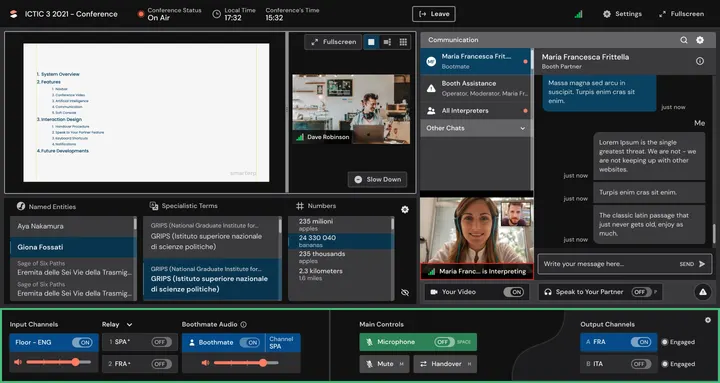The height and width of the screenshot is (383, 720).
Task: Click the On Air status indicator dot
Action: click(x=141, y=14)
